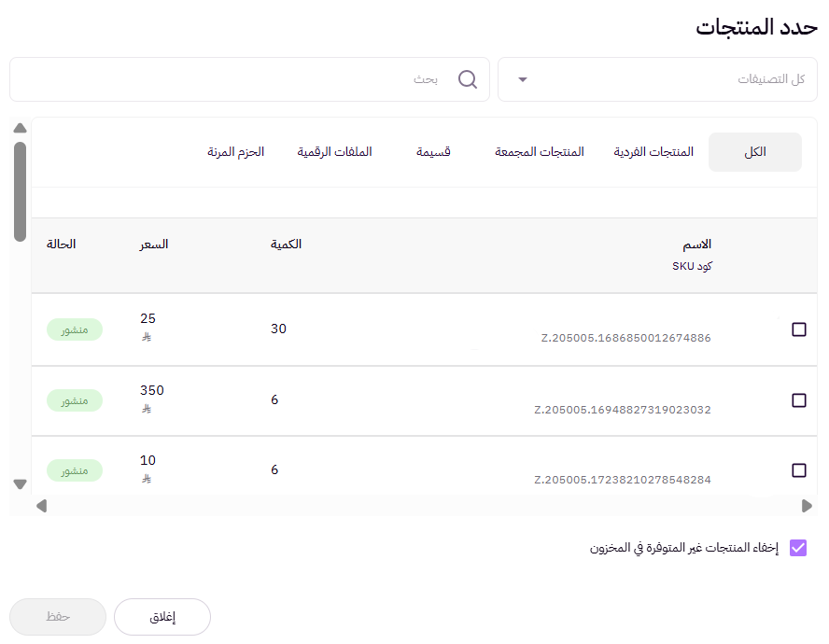829x644 pixels.
Task: Click the scroll-up arrow on the vertical scrollbar
Action: pos(20,128)
